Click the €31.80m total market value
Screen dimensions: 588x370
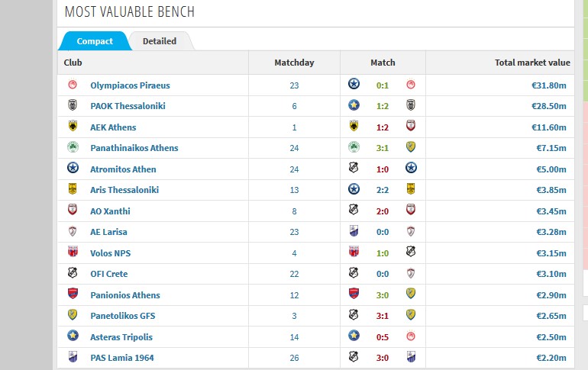[x=548, y=85]
